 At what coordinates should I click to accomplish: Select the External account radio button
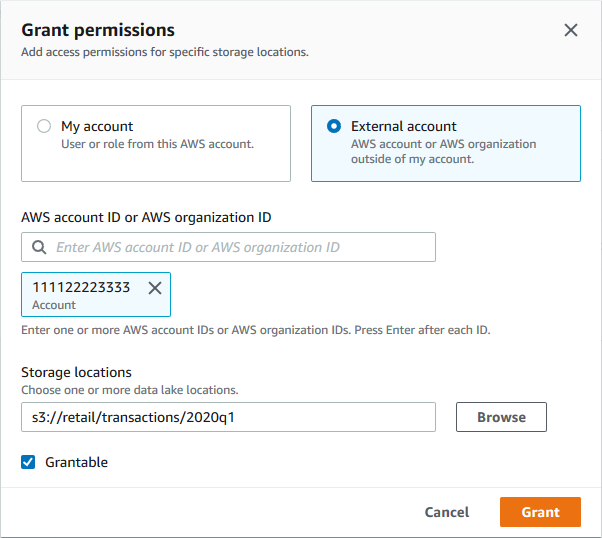[333, 127]
